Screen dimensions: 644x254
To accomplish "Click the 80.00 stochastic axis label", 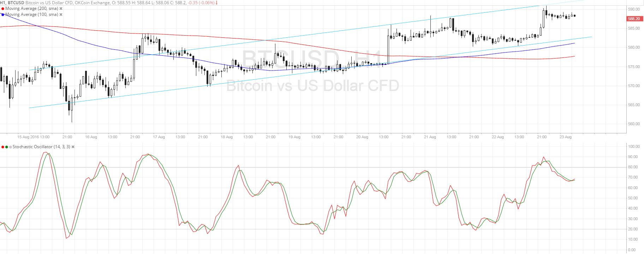I will (633, 167).
